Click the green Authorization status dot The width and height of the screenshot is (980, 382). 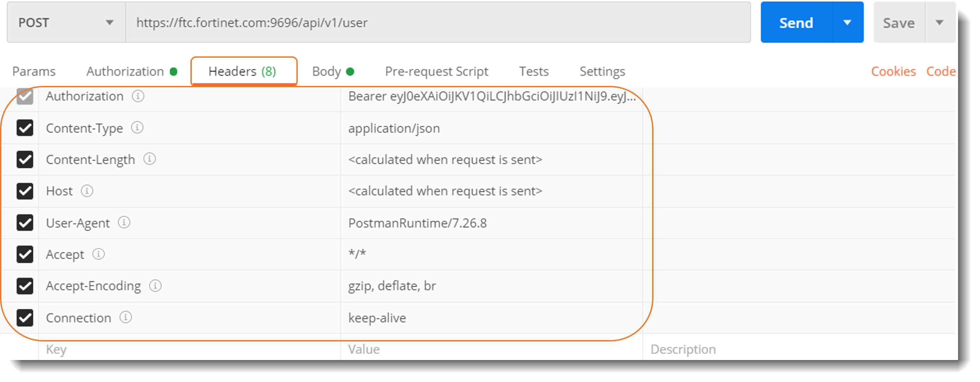point(174,71)
